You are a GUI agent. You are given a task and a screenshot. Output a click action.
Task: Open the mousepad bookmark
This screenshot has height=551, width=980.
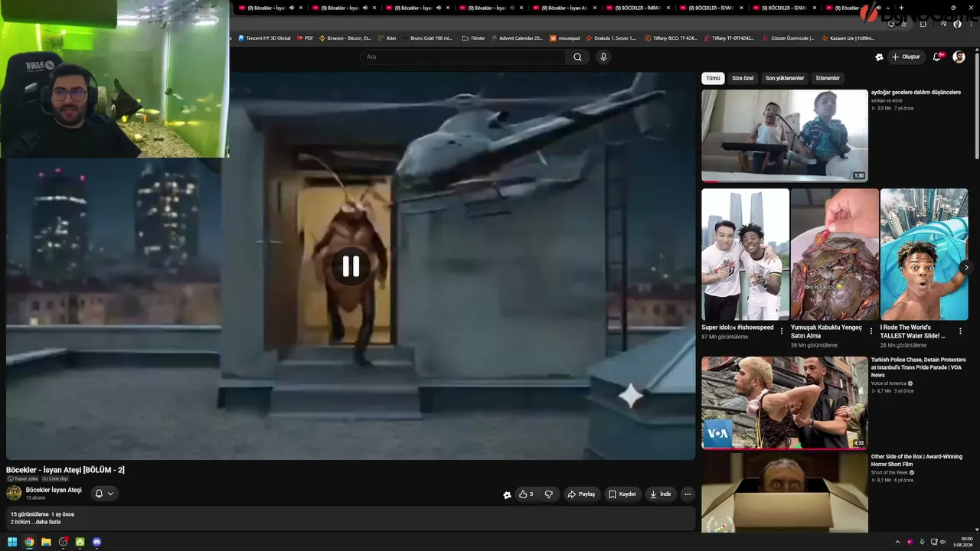[565, 37]
